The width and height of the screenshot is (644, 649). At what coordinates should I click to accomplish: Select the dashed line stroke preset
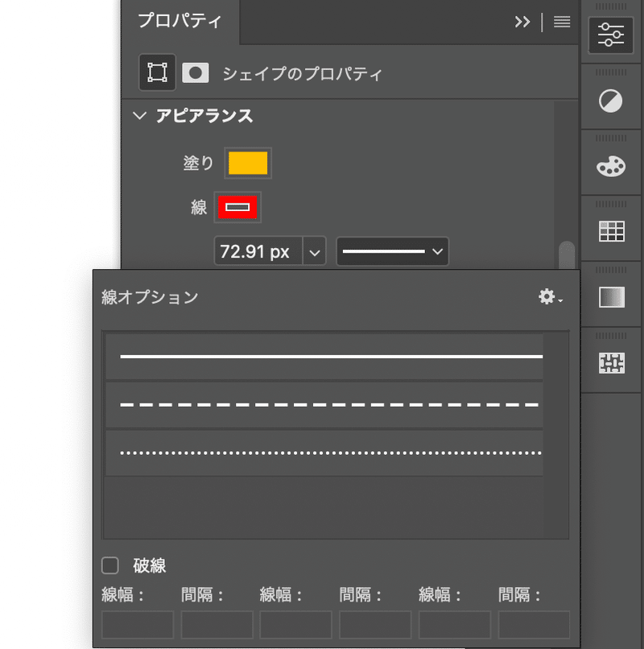pos(324,405)
